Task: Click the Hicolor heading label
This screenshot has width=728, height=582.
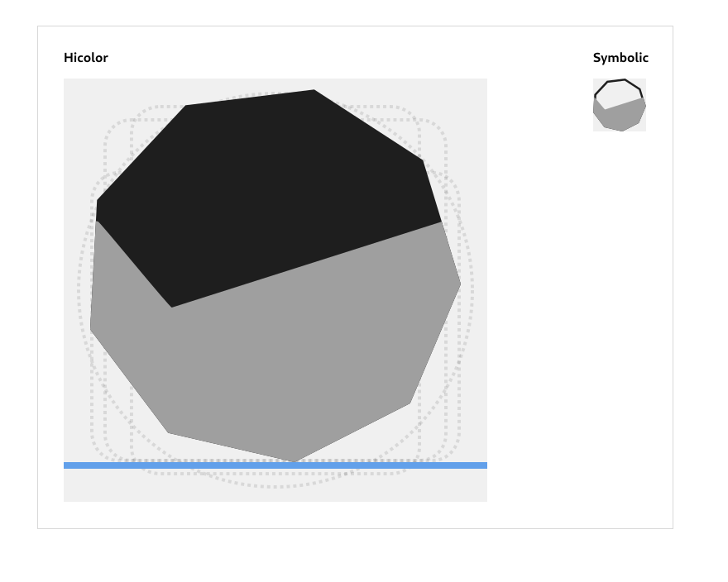Action: (86, 58)
